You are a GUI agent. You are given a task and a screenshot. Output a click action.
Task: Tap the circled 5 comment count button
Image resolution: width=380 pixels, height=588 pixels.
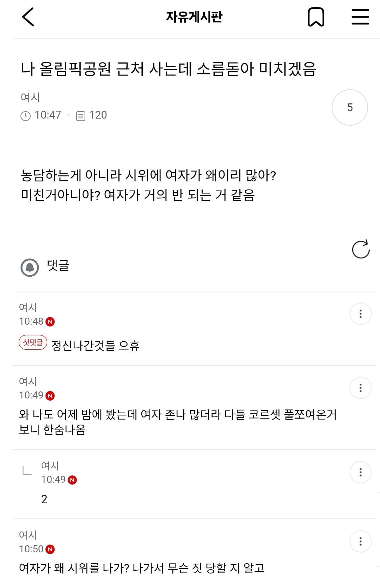(350, 107)
